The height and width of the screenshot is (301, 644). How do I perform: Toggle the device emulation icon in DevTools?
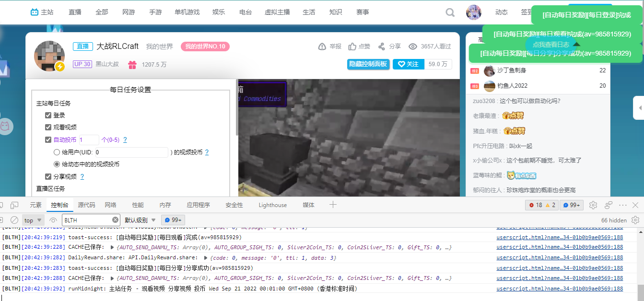pos(14,205)
